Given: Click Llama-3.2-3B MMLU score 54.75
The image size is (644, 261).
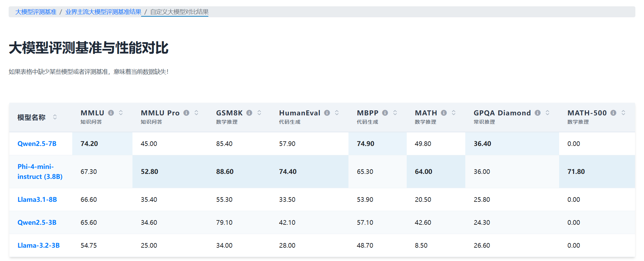Looking at the screenshot, I should coord(89,245).
